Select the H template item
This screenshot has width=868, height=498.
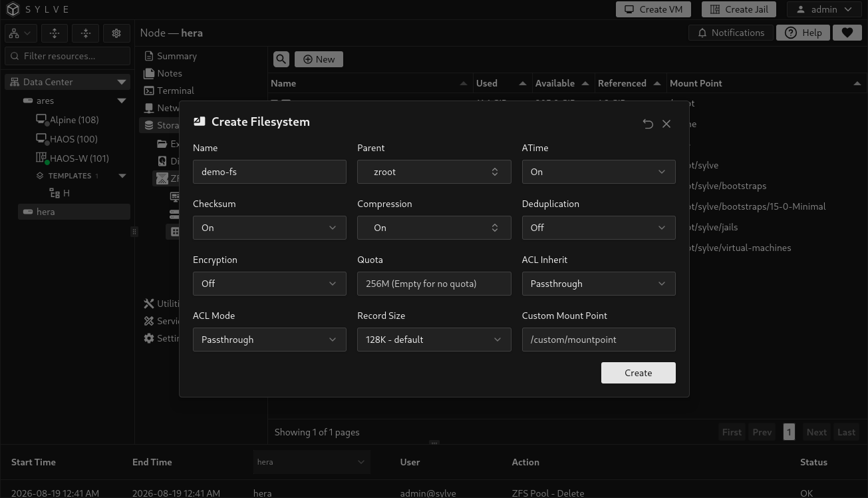[x=60, y=193]
